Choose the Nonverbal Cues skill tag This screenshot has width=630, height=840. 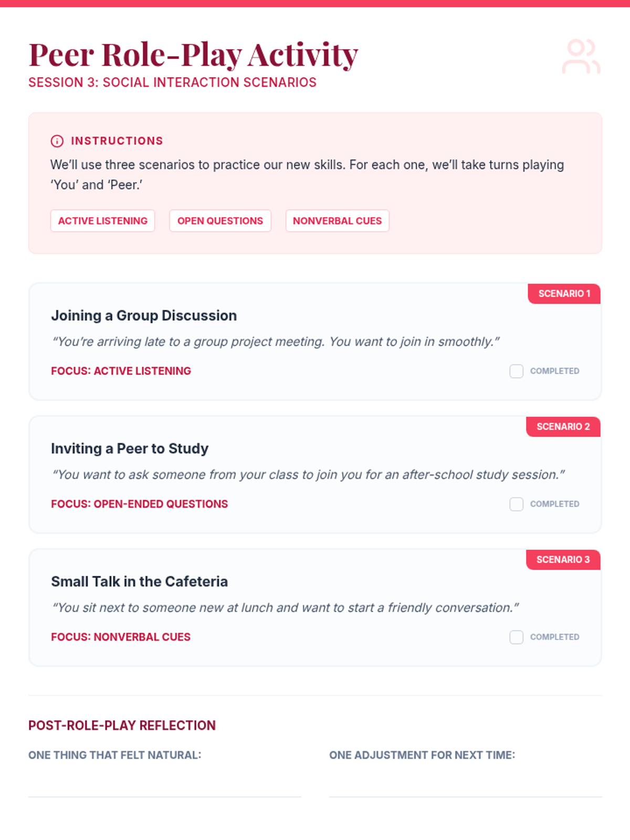tap(337, 221)
